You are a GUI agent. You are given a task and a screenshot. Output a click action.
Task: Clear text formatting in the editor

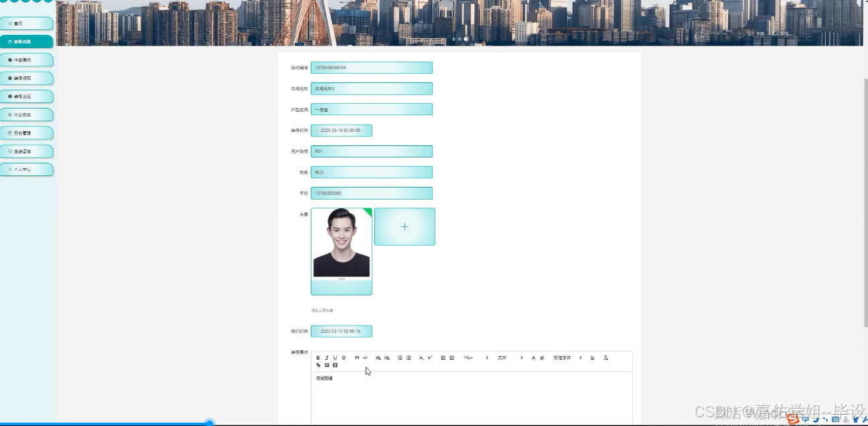[605, 358]
